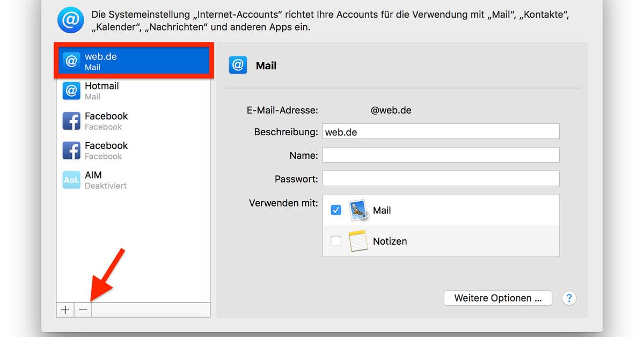Click the large @ badge at the top left
Screen dimensions: 644x337
pos(70,20)
